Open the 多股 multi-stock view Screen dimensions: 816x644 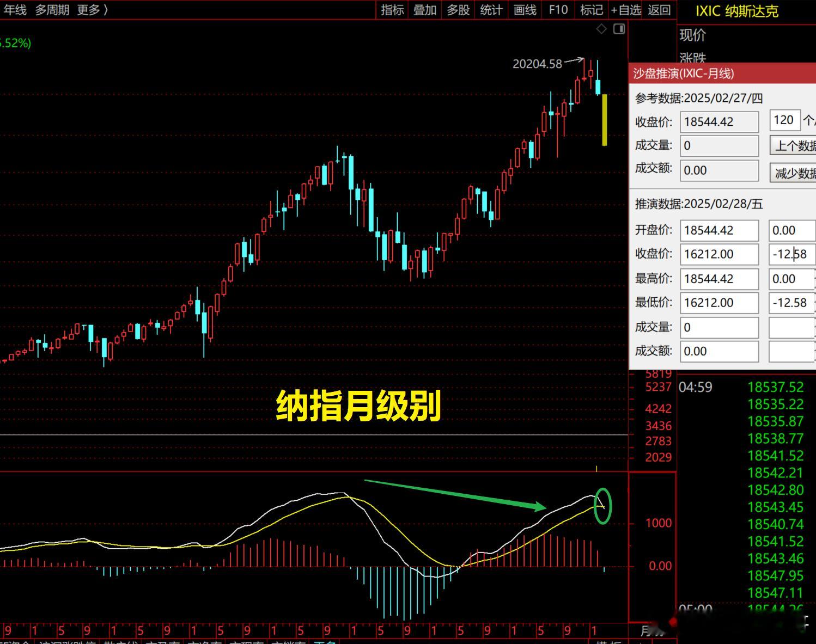[x=458, y=10]
